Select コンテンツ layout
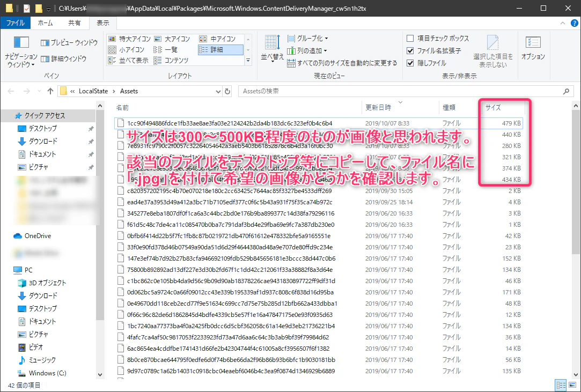 [171, 61]
